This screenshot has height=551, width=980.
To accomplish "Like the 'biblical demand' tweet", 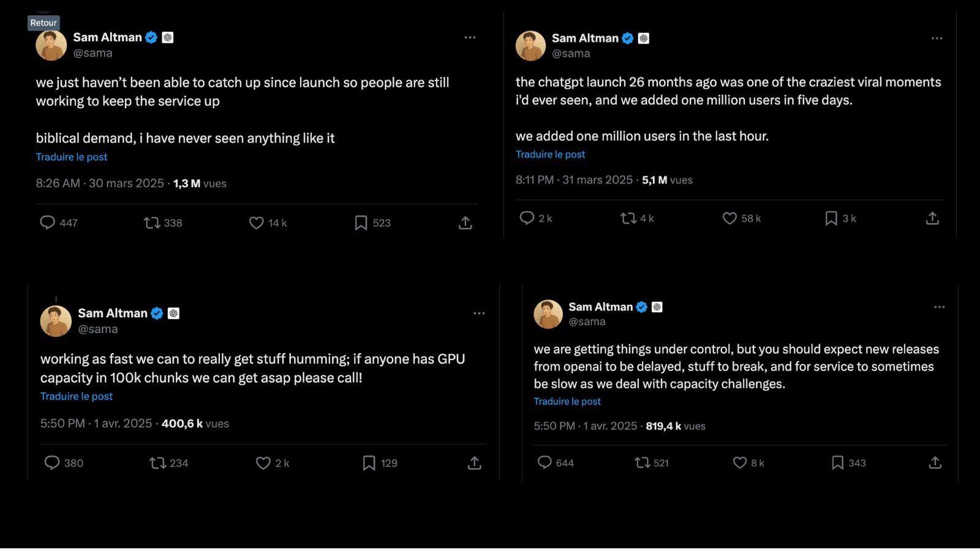I will click(x=257, y=223).
